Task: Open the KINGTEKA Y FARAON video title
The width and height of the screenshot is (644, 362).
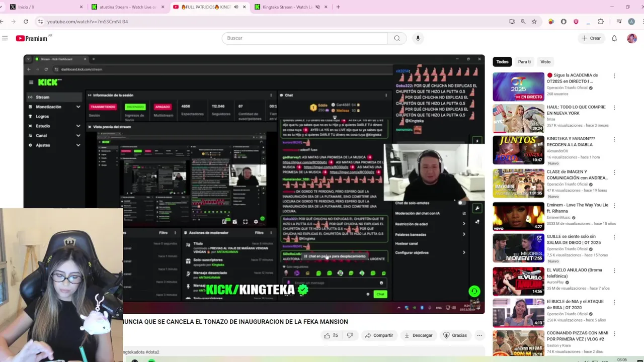Action: [571, 141]
